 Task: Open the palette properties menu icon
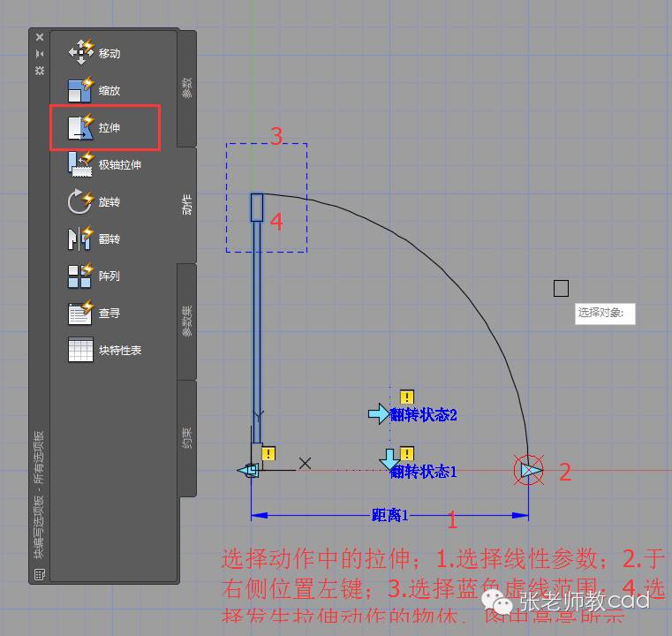point(40,70)
